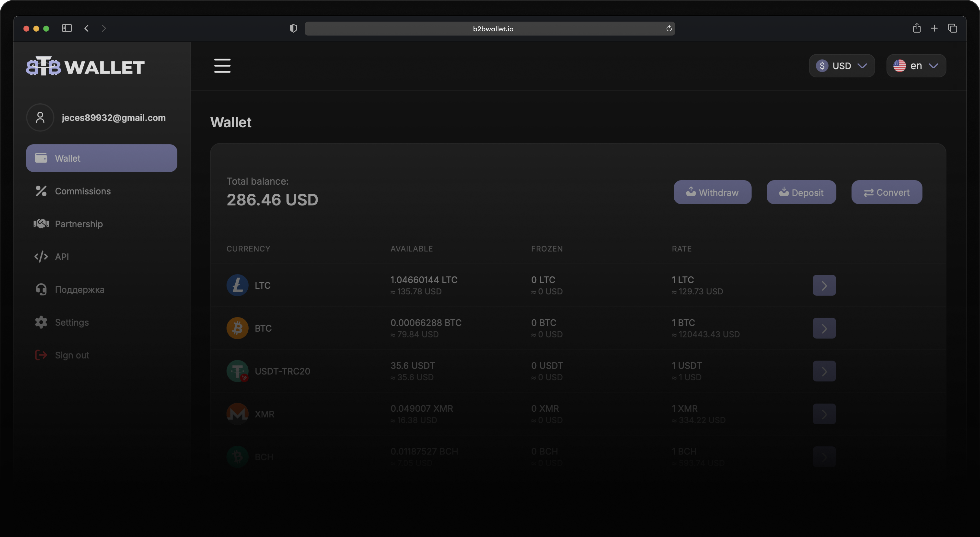Open the USD currency dropdown
The height and width of the screenshot is (537, 980).
click(842, 66)
